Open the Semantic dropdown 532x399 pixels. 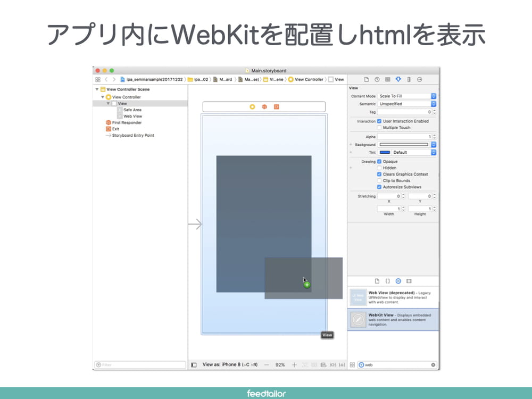click(x=407, y=104)
